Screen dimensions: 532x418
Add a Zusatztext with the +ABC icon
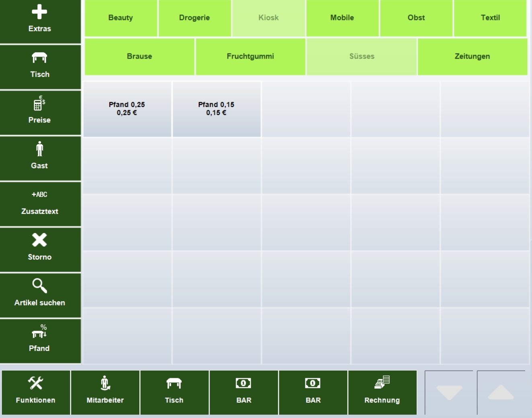point(39,195)
